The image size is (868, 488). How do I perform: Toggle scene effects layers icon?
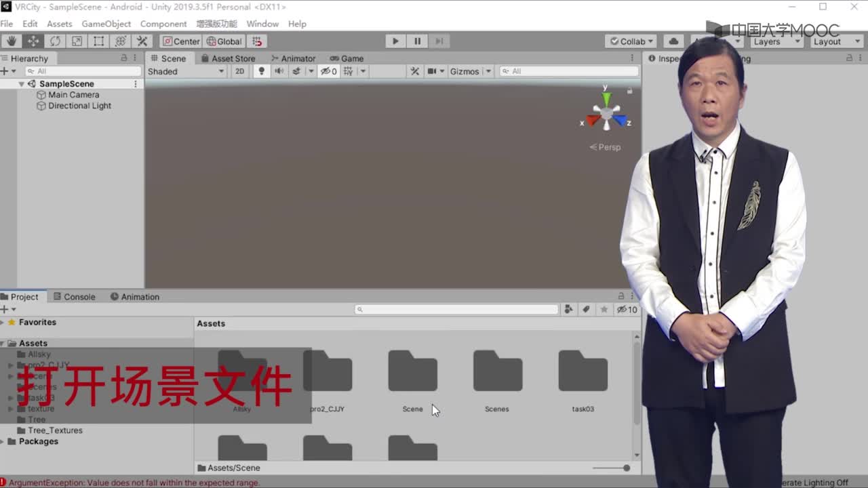click(296, 71)
